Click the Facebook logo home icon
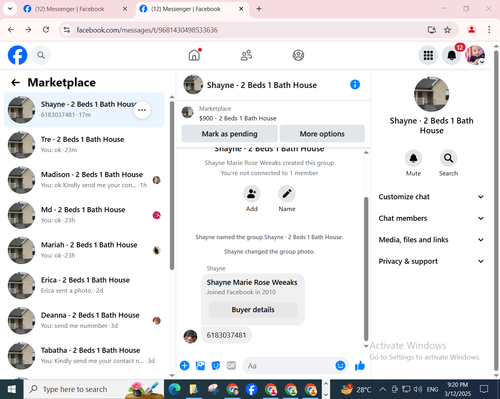This screenshot has height=399, width=500. (x=17, y=55)
